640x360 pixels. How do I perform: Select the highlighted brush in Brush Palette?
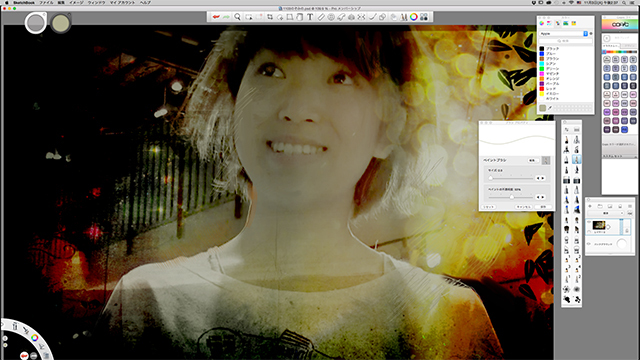pos(577,159)
